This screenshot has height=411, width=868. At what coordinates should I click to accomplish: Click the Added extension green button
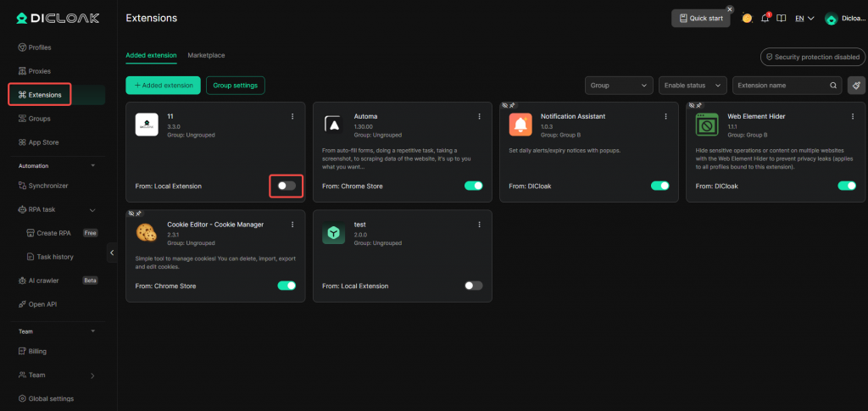coord(164,86)
